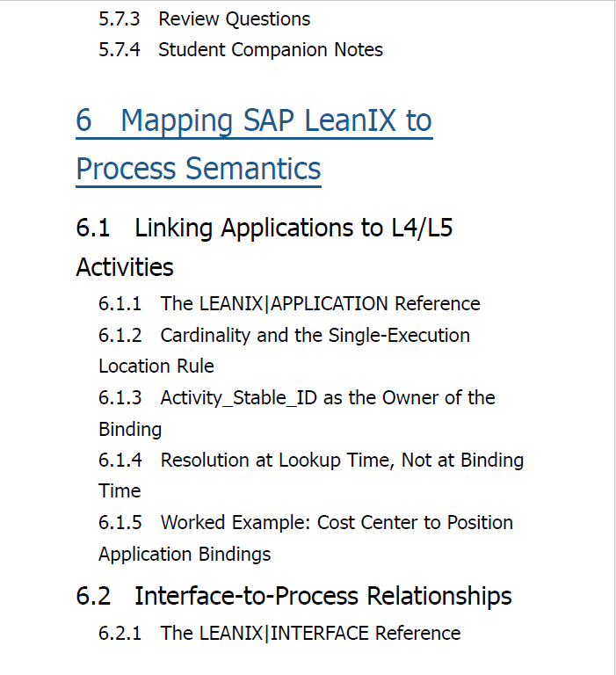Image resolution: width=616 pixels, height=675 pixels.
Task: Open 6.1.3 Activity_Stable_ID as the Owner entry
Action: 297,398
